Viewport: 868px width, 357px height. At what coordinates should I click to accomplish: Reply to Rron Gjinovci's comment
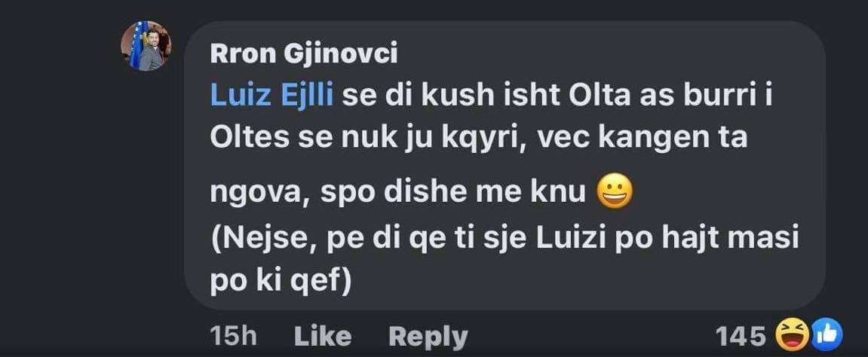tap(428, 337)
